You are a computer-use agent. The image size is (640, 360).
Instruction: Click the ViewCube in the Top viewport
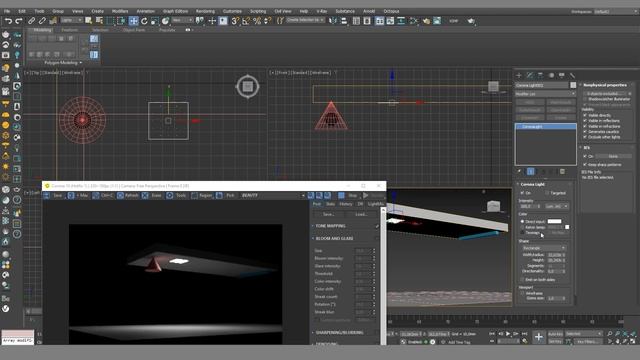pyautogui.click(x=248, y=87)
